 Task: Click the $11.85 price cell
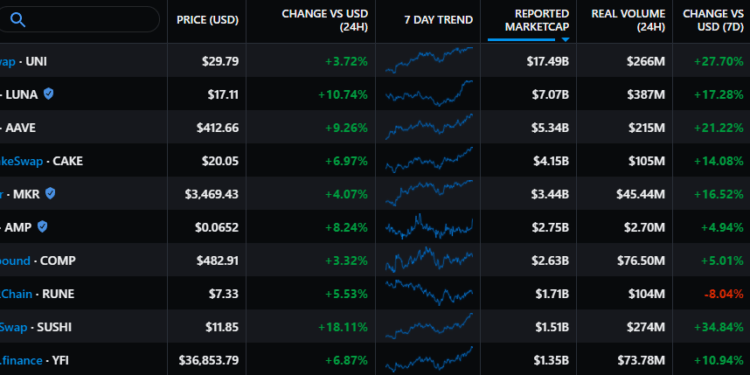(x=222, y=327)
